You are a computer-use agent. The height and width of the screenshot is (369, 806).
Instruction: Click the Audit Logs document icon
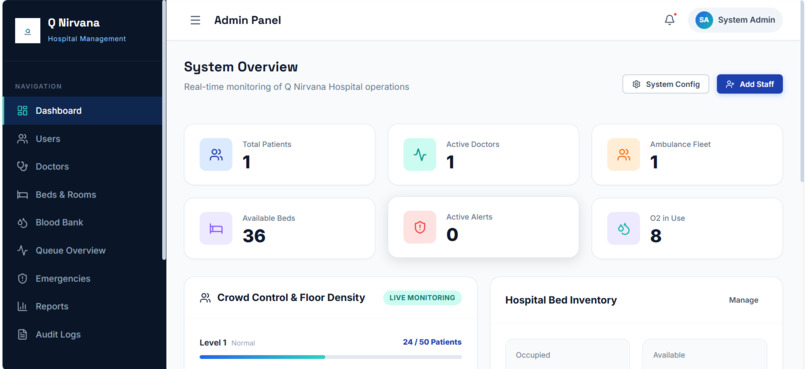[x=22, y=335]
